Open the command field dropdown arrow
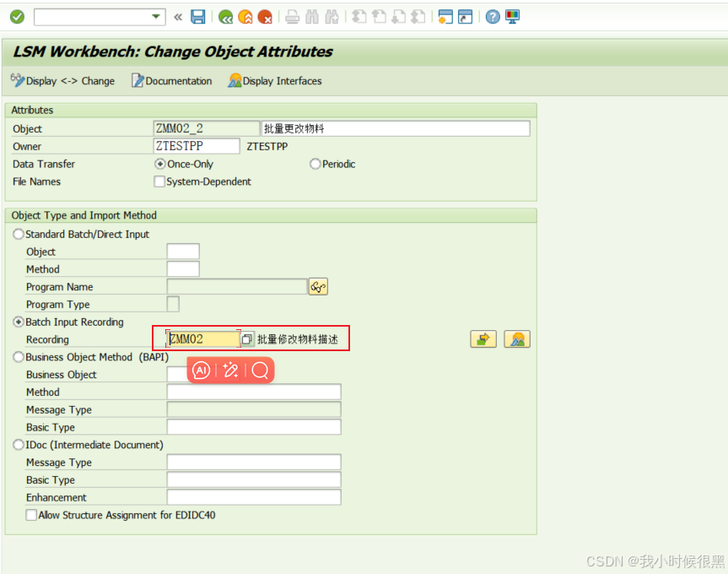 [155, 17]
